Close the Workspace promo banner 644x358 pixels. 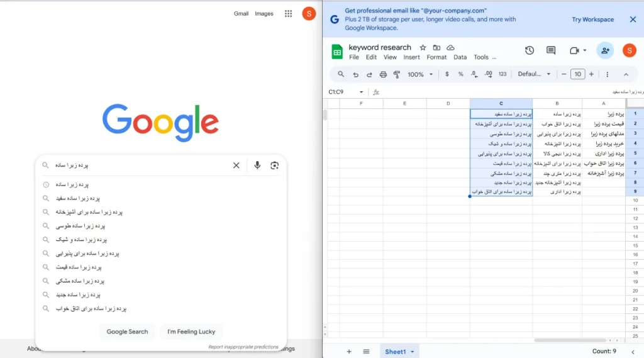coord(633,20)
